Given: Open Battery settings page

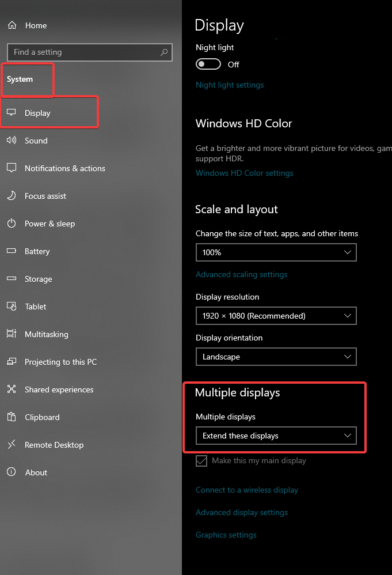Looking at the screenshot, I should (x=37, y=251).
